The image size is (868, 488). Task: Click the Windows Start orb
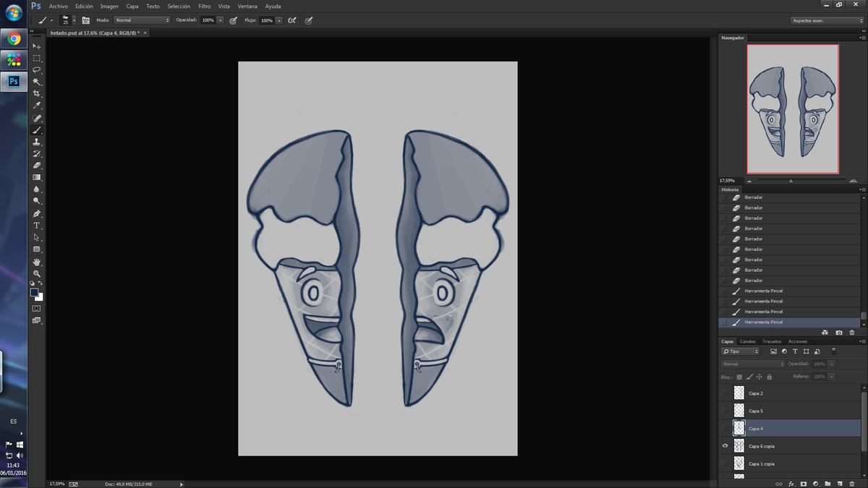tap(14, 12)
